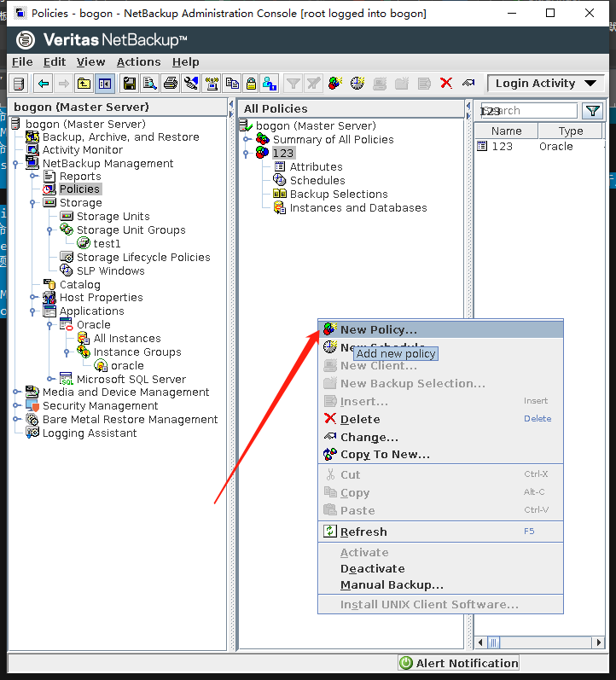The image size is (616, 680).
Task: Click the padlock toolbar icon
Action: coord(251,84)
